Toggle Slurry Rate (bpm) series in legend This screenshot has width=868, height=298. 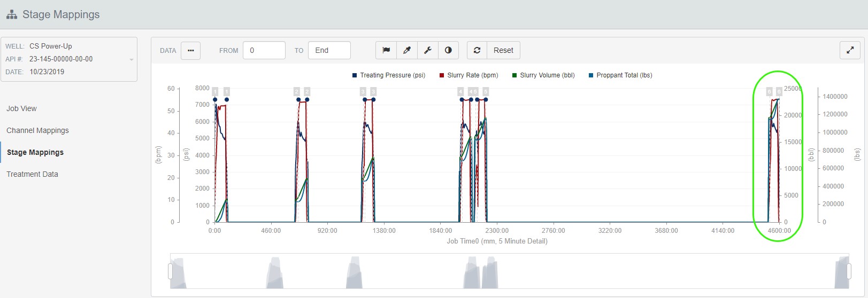(x=469, y=75)
